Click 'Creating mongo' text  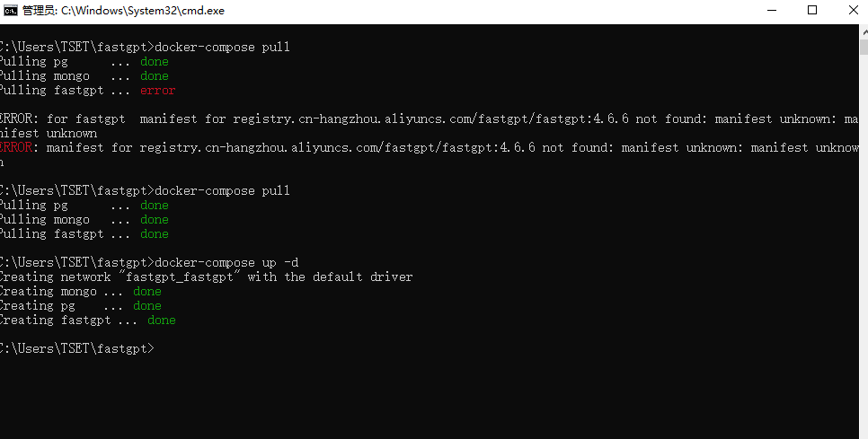[45, 292]
